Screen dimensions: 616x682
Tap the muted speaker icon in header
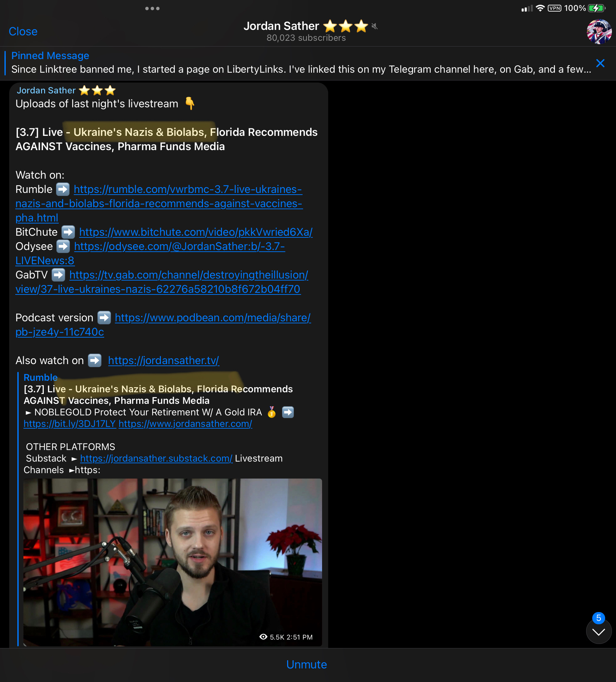[374, 26]
